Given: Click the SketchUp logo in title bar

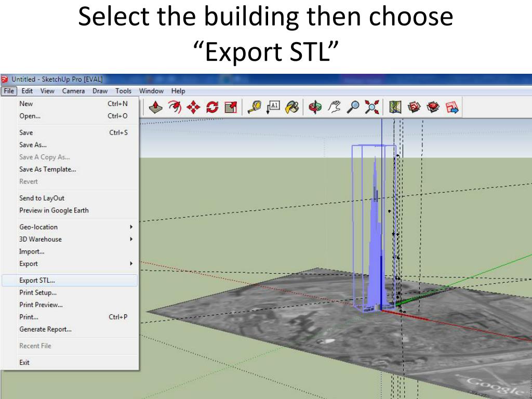Looking at the screenshot, I should (x=4, y=79).
